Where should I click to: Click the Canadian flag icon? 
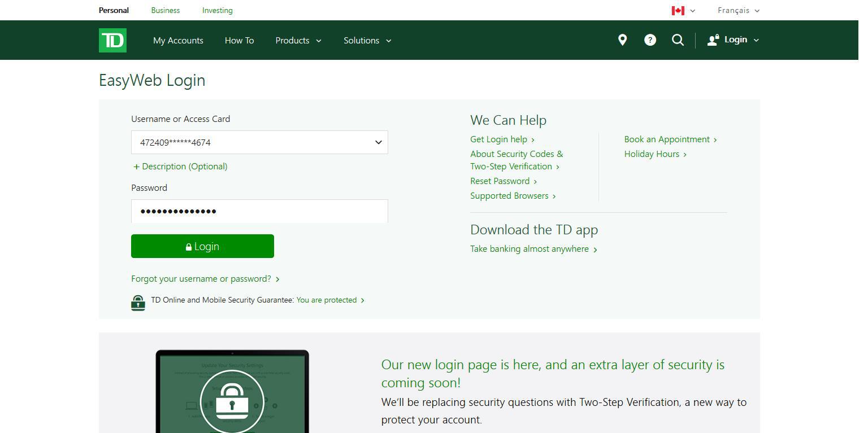pyautogui.click(x=678, y=10)
